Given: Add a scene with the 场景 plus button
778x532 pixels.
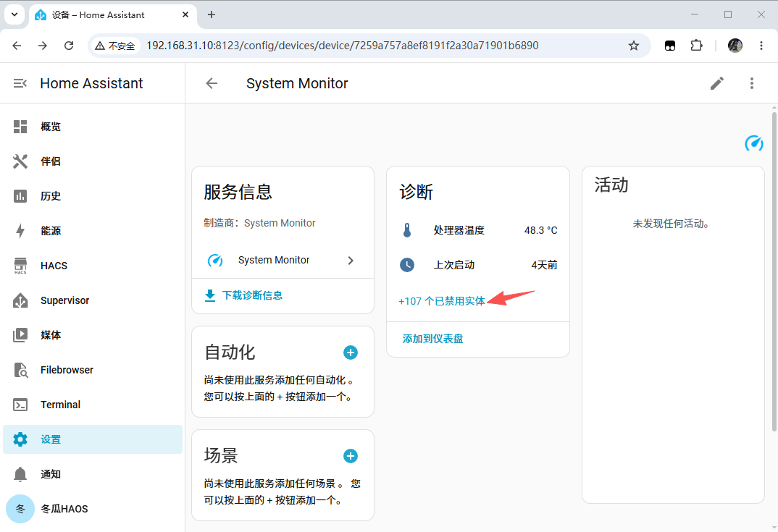Looking at the screenshot, I should [351, 456].
